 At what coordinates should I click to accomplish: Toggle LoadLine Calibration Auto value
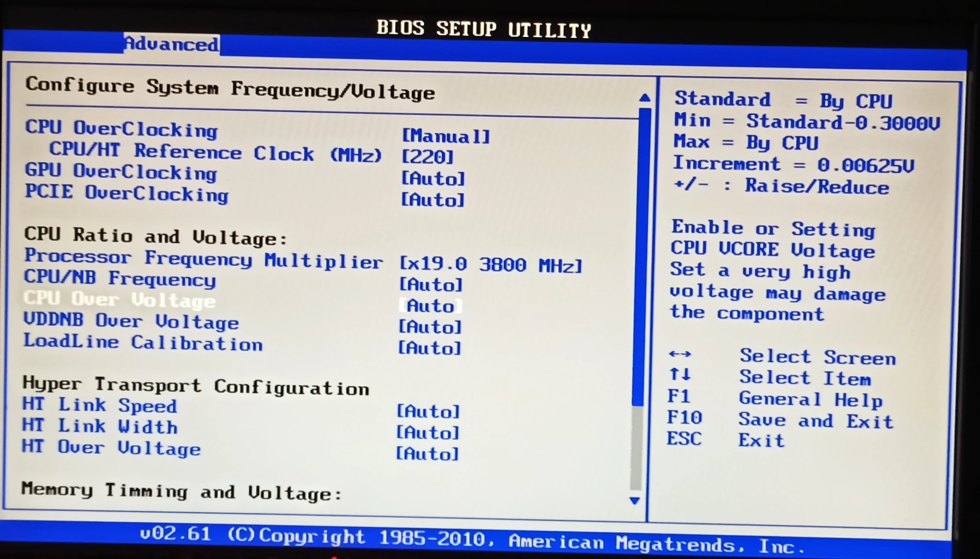(x=429, y=348)
